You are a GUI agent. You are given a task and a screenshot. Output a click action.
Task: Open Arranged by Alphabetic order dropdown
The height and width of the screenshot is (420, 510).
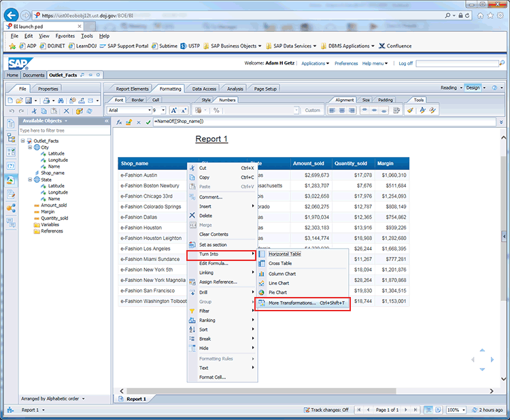point(52,398)
